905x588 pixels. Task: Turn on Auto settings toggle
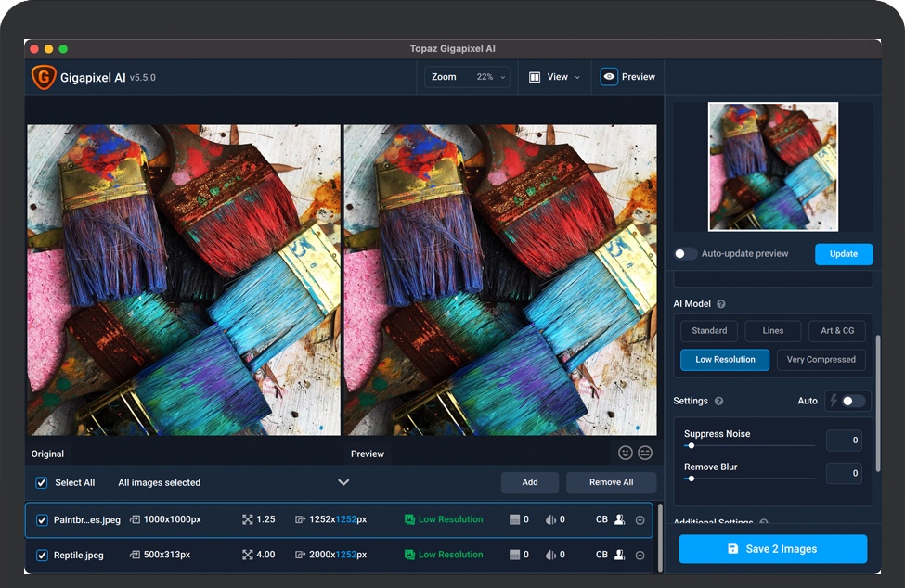click(853, 401)
